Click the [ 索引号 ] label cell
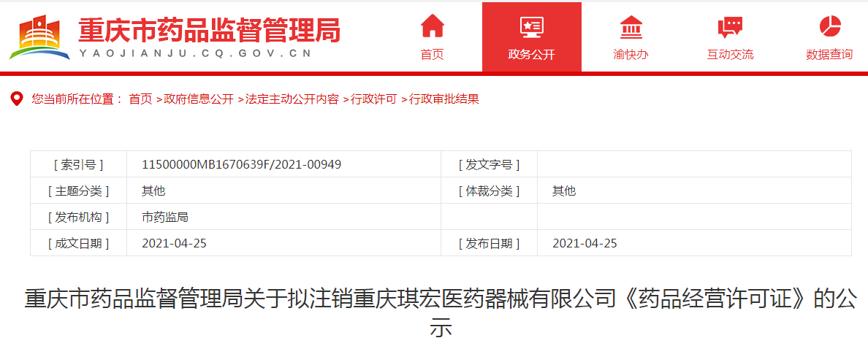This screenshot has width=868, height=346. pyautogui.click(x=79, y=165)
